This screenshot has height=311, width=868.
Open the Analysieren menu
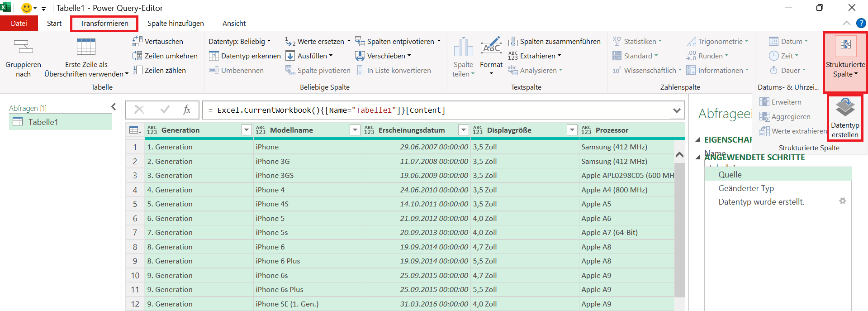pyautogui.click(x=536, y=70)
